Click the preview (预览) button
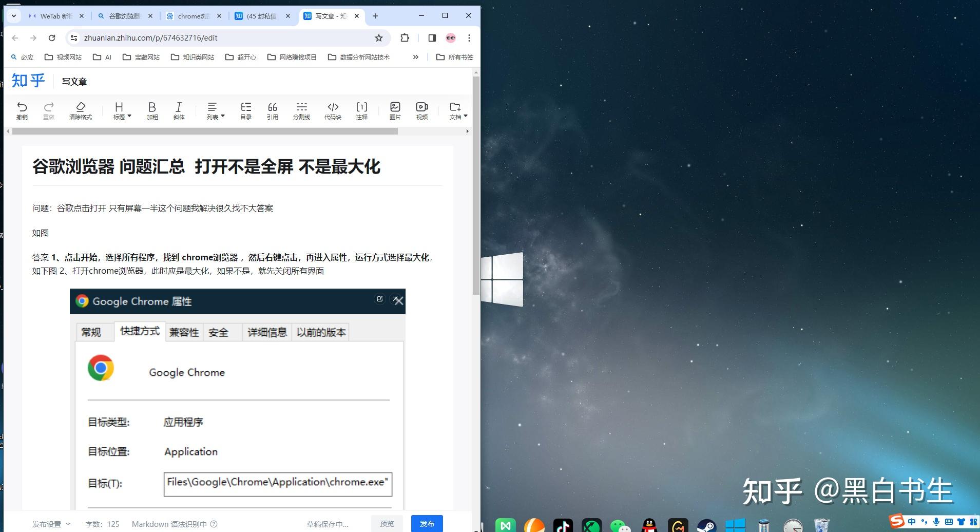 point(387,524)
